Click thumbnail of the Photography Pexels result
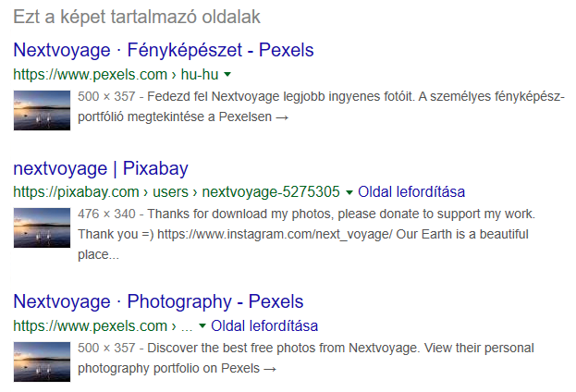The image size is (576, 392). [43, 361]
